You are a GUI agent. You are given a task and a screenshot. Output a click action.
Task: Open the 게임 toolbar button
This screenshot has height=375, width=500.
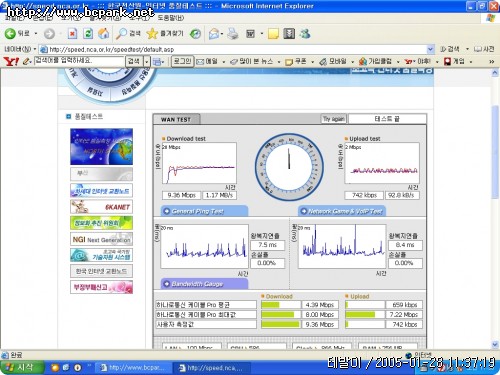click(x=454, y=61)
